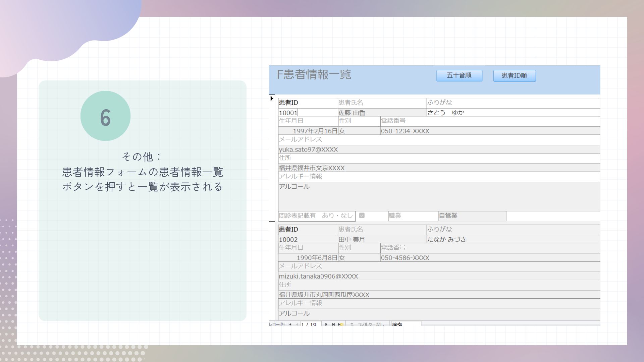Click the filter funnel indicator
Image resolution: width=644 pixels, height=362 pixels.
click(x=352, y=324)
